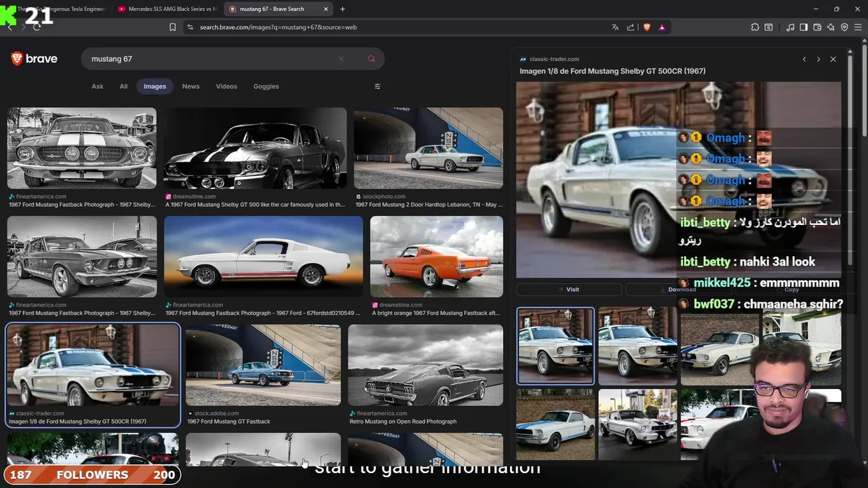Close the mustang 67 Brave Search tab
The height and width of the screenshot is (488, 868).
click(325, 9)
